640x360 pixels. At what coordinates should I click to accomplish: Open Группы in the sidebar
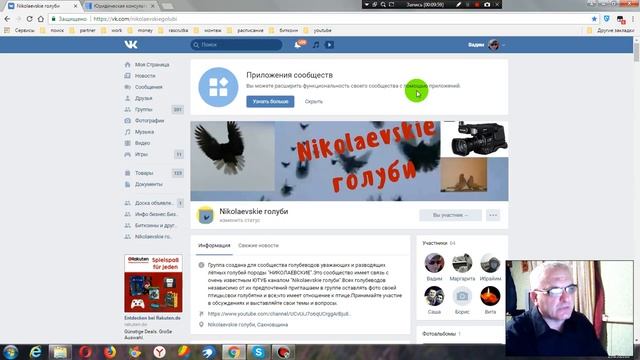(143, 109)
